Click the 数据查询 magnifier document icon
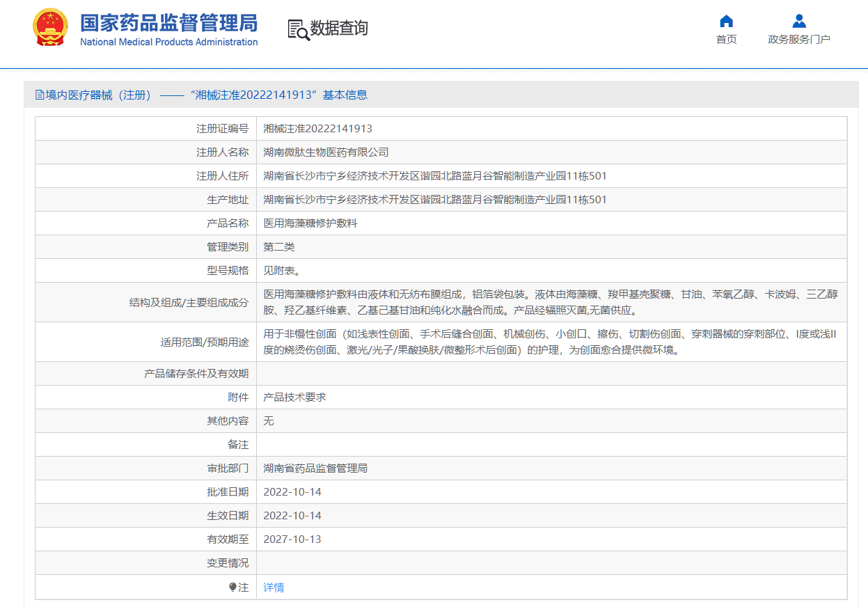Screen dimensions: 868x607 (298, 29)
